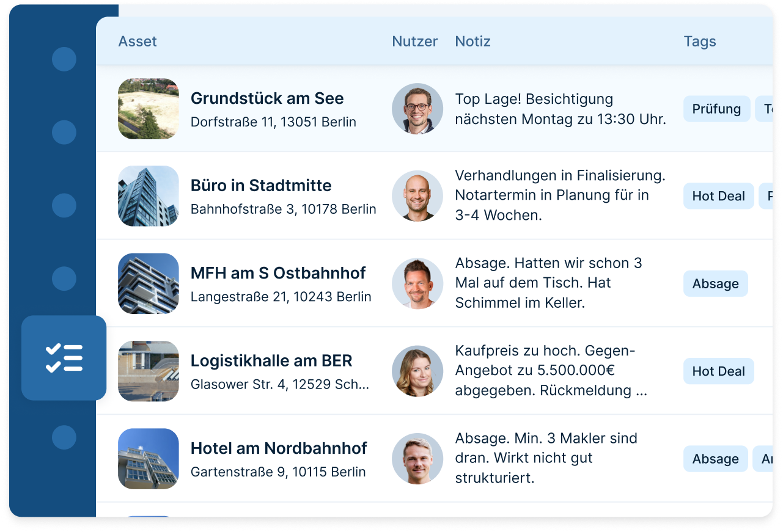Open the Grundstück am See title
The width and height of the screenshot is (783, 532).
coord(267,98)
